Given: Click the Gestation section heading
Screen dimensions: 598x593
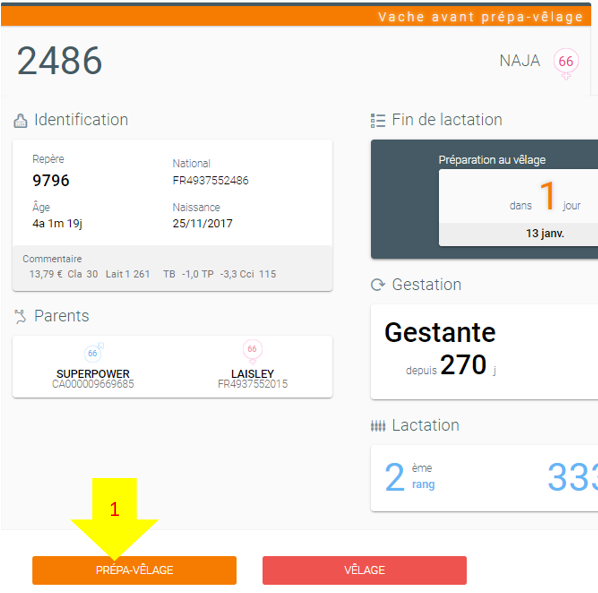Looking at the screenshot, I should pyautogui.click(x=427, y=285).
